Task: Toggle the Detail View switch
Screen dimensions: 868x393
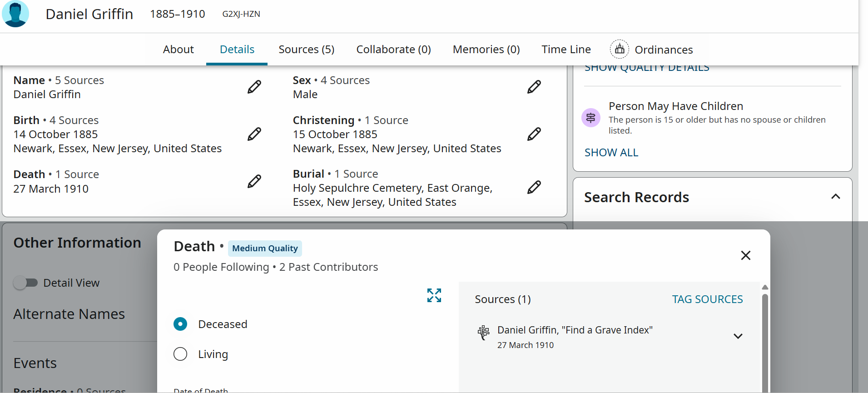Action: [x=25, y=283]
